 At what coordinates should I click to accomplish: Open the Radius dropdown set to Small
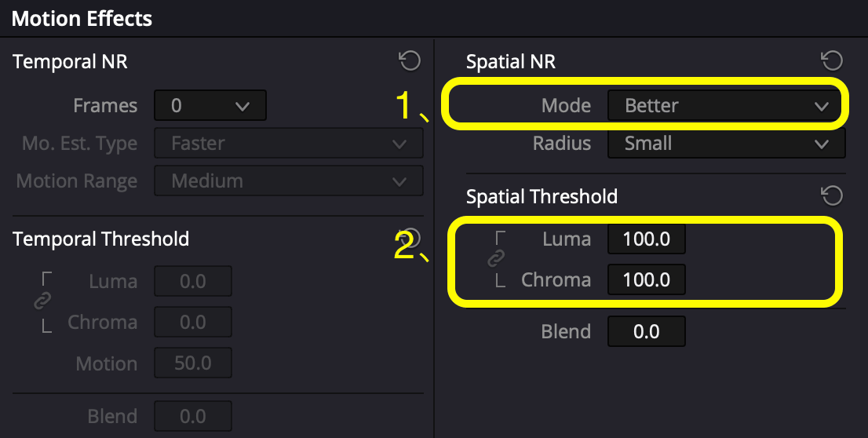point(726,144)
